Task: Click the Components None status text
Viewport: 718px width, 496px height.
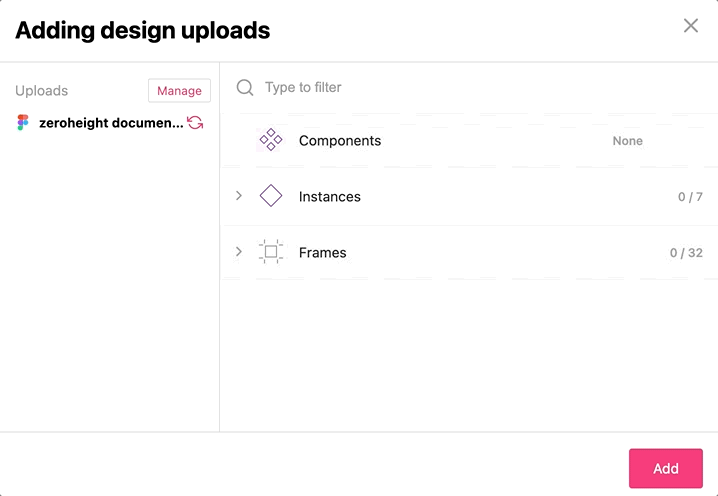Action: [x=627, y=141]
